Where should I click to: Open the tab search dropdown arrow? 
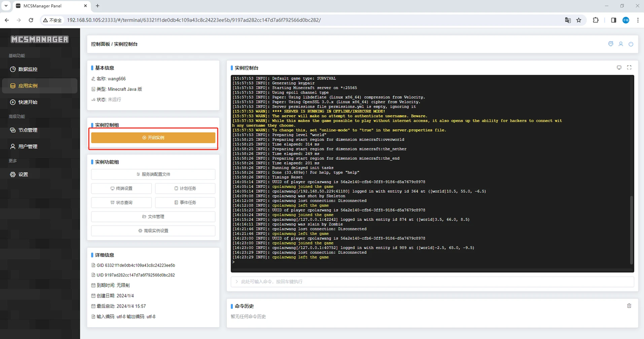(x=6, y=6)
